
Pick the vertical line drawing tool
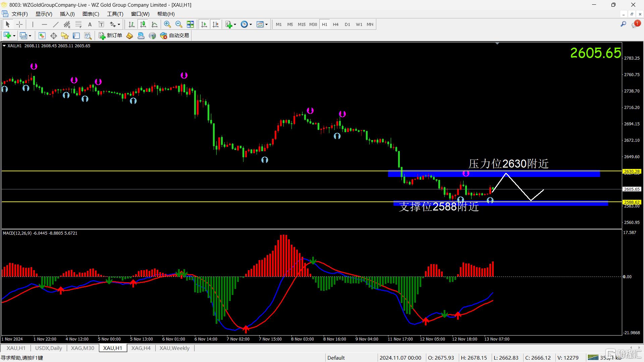pos(33,24)
